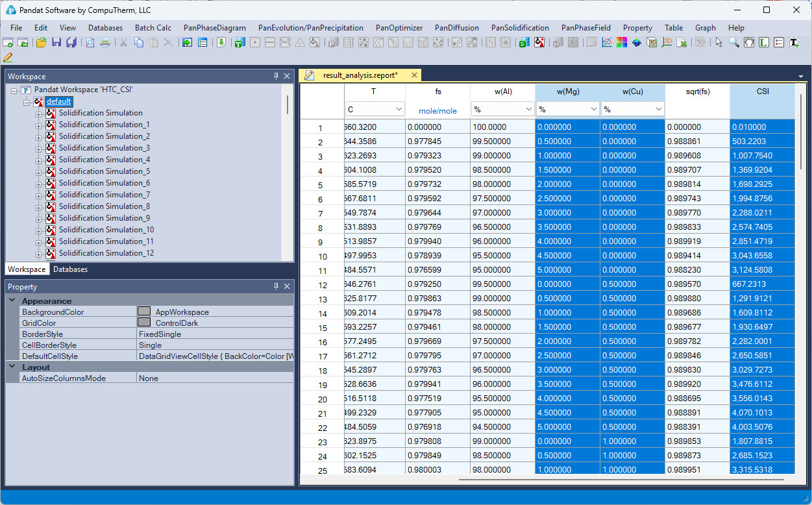Image resolution: width=812 pixels, height=505 pixels.
Task: Open the w(Mg) unit dropdown
Action: coord(593,110)
